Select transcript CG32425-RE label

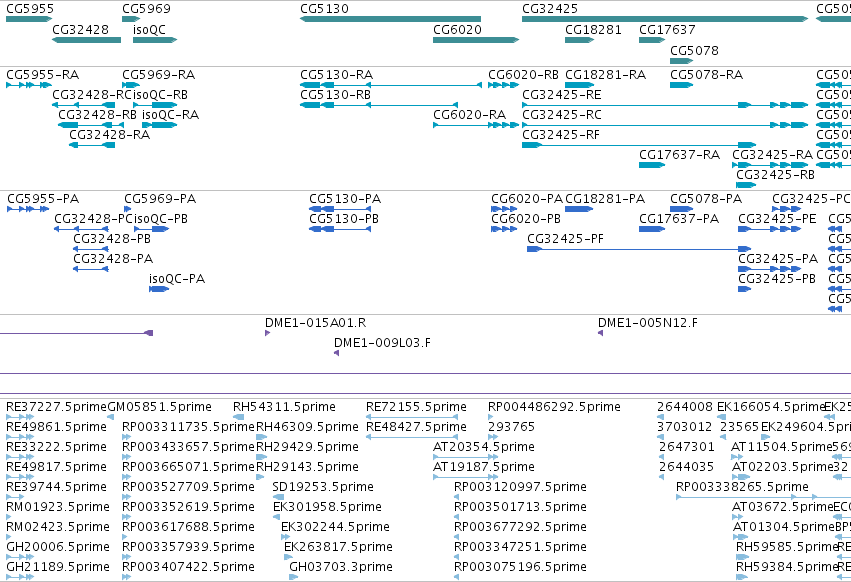click(562, 94)
